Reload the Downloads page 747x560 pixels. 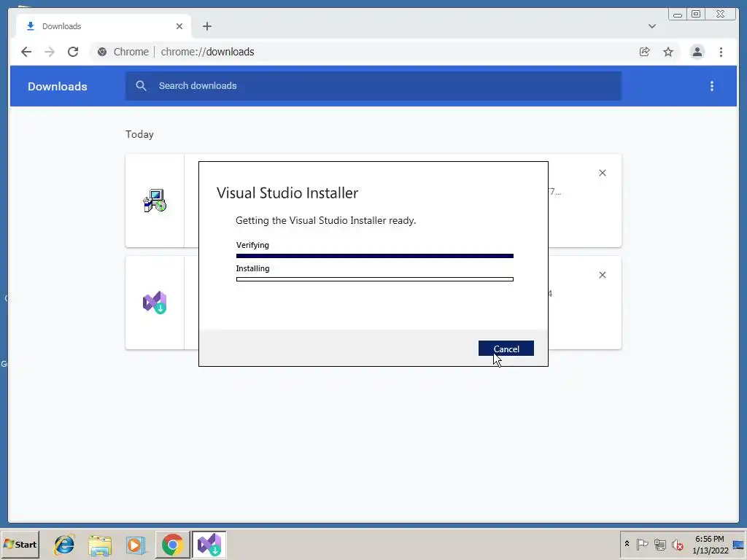tap(73, 52)
